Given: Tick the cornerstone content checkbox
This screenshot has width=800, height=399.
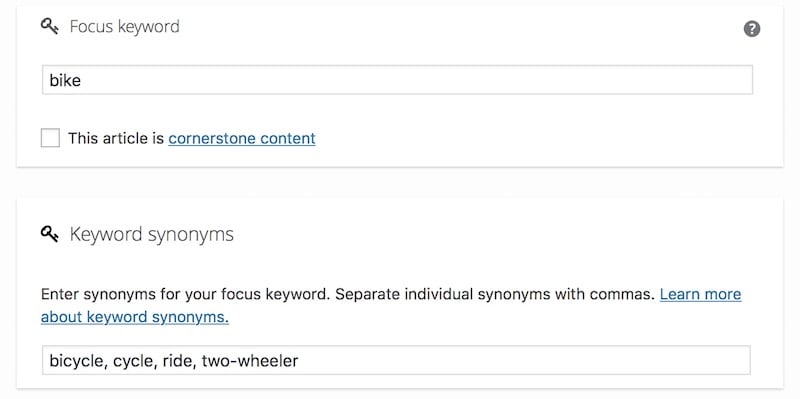Looking at the screenshot, I should coord(50,138).
